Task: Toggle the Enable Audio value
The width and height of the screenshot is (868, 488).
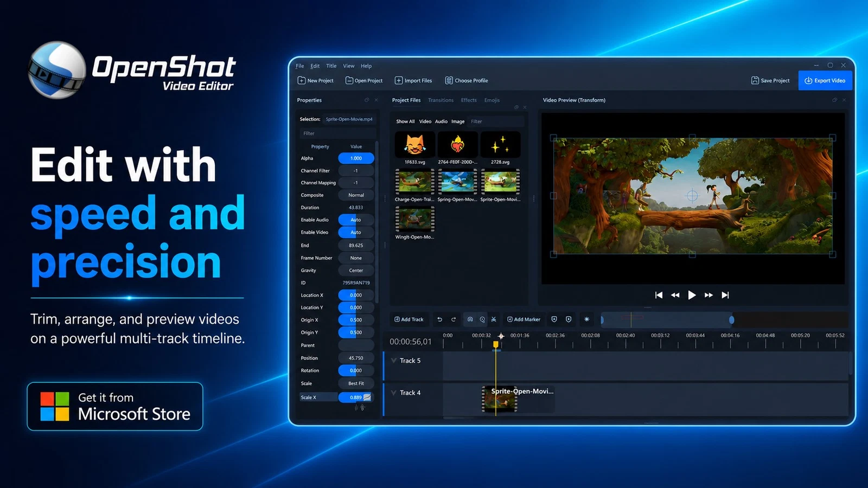Action: 356,220
